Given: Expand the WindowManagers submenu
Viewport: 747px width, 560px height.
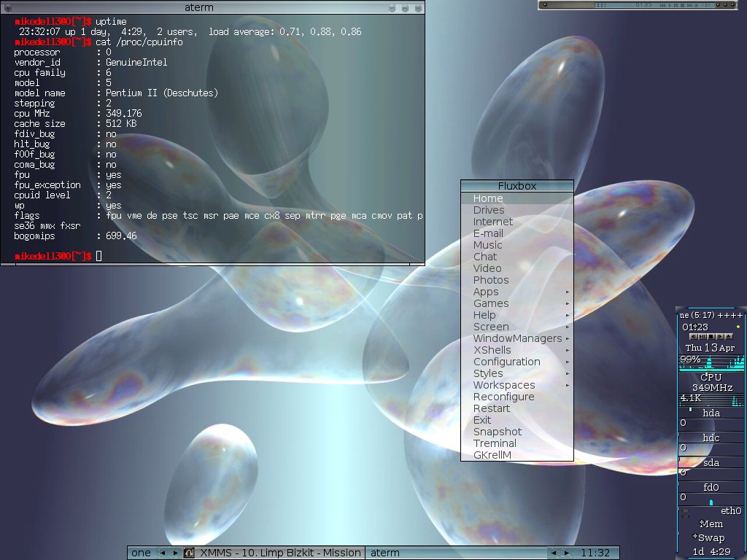Looking at the screenshot, I should (516, 338).
